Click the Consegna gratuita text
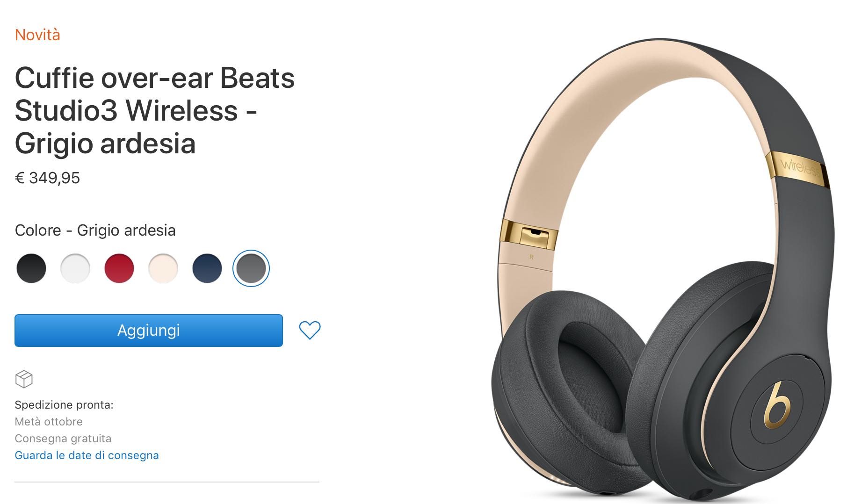 63,439
